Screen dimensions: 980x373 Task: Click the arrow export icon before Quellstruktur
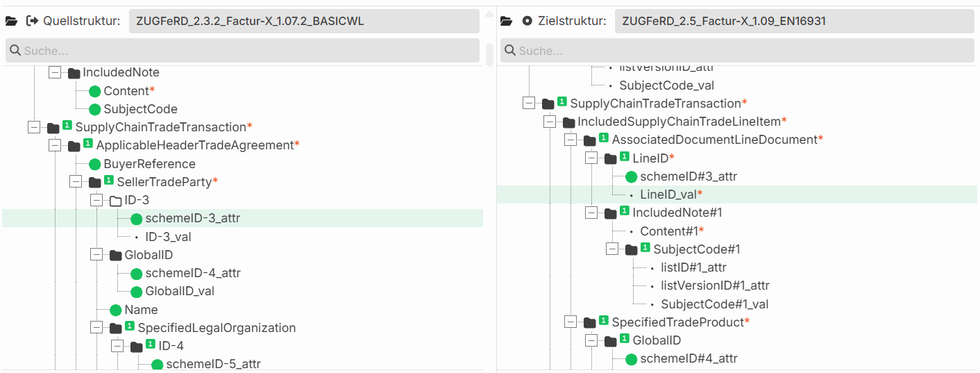point(33,21)
